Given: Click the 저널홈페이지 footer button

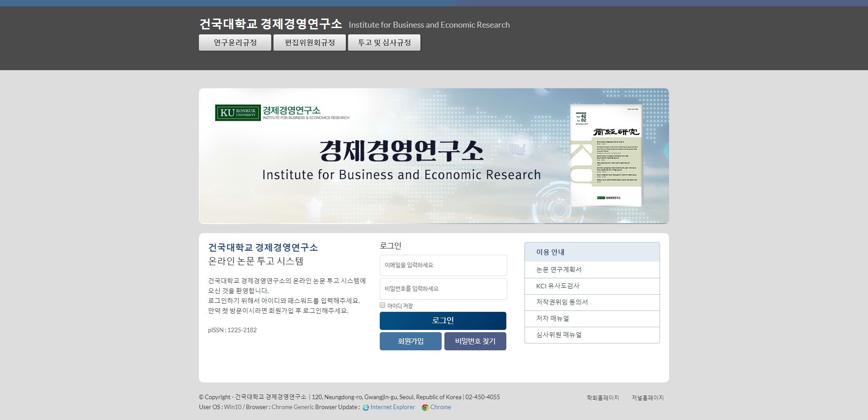Looking at the screenshot, I should [647, 398].
